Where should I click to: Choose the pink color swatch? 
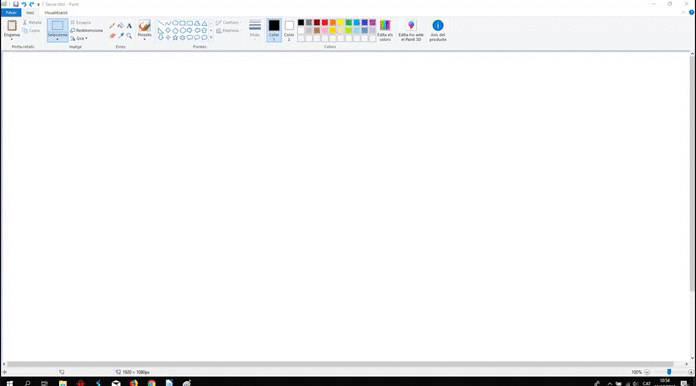[325, 31]
